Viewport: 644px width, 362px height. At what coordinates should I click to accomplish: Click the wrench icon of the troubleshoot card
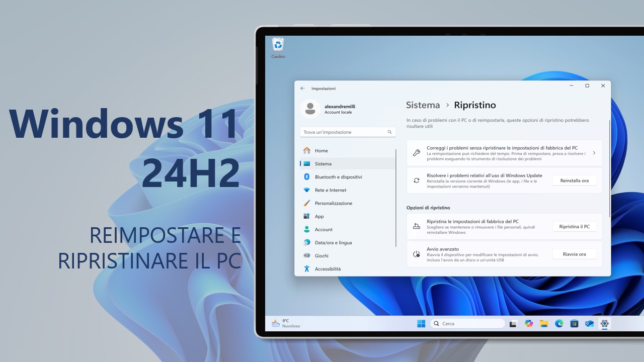coord(417,153)
